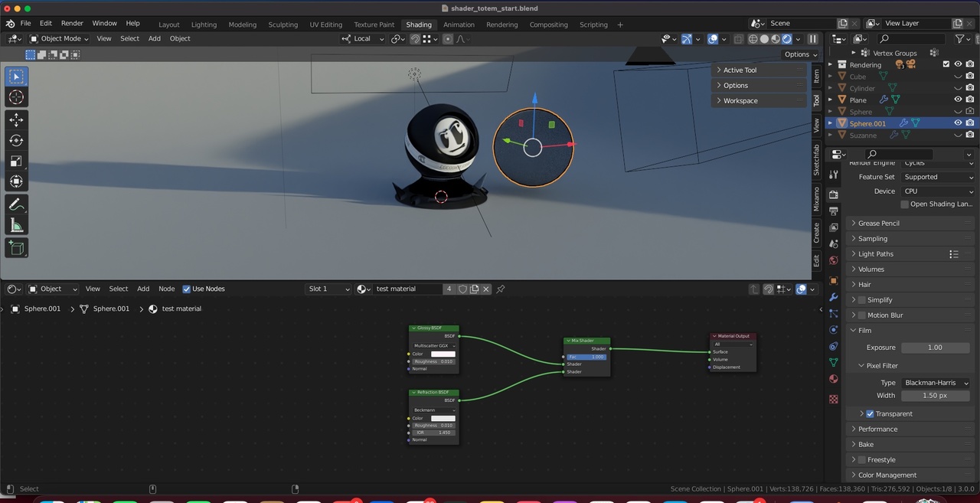Pin the test material node tree
980x503 pixels.
click(x=501, y=289)
